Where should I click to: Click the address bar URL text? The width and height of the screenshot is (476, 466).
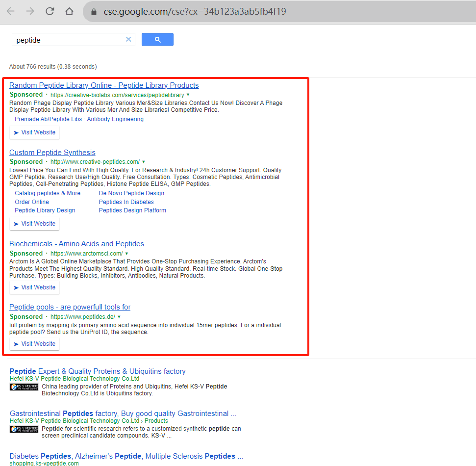coord(195,12)
